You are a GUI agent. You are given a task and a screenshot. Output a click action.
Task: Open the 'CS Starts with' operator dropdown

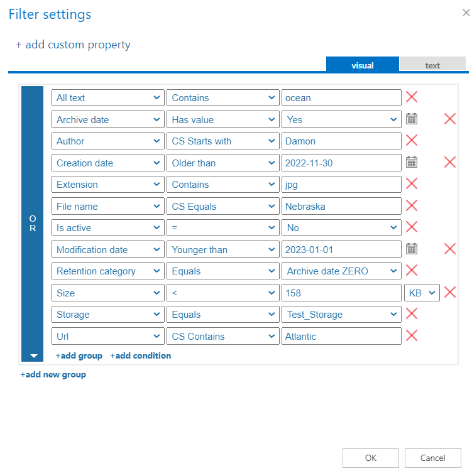tap(222, 141)
